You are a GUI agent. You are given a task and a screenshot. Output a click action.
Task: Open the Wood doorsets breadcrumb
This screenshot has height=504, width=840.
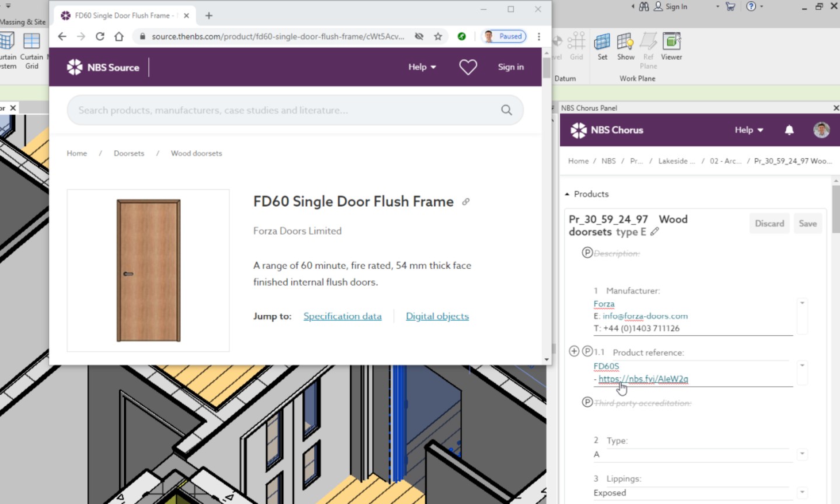point(196,153)
